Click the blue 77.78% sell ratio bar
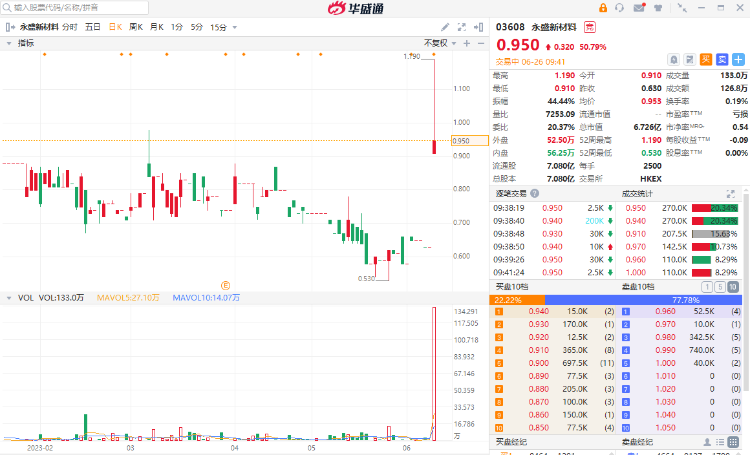 (x=643, y=300)
